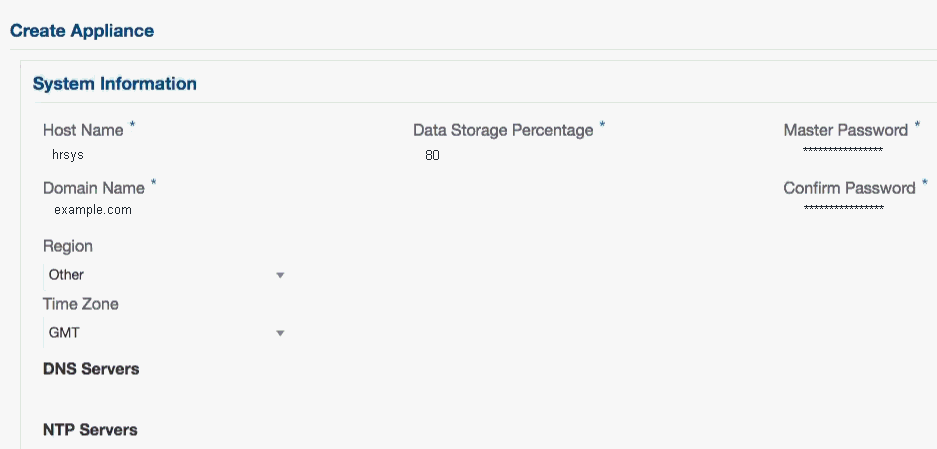Click the Confirm Password label
The width and height of the screenshot is (937, 449).
tap(849, 188)
